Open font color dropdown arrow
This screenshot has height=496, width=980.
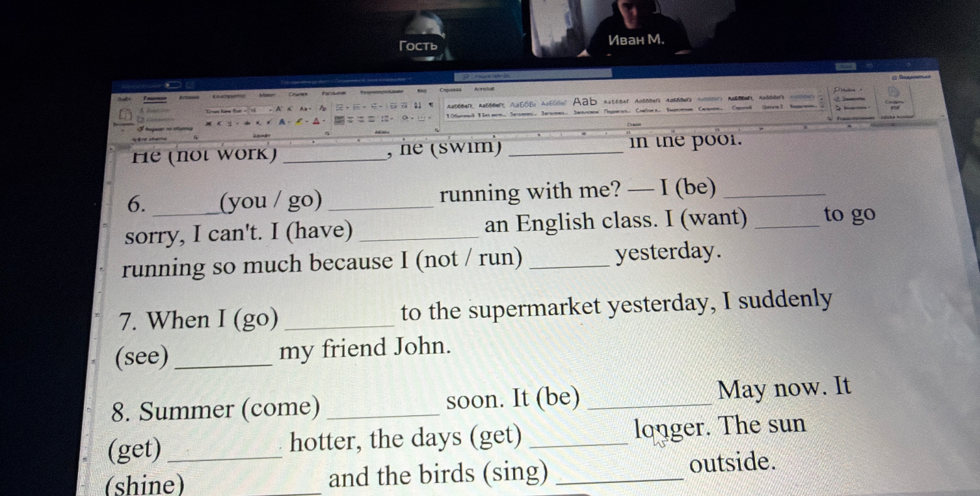[324, 121]
